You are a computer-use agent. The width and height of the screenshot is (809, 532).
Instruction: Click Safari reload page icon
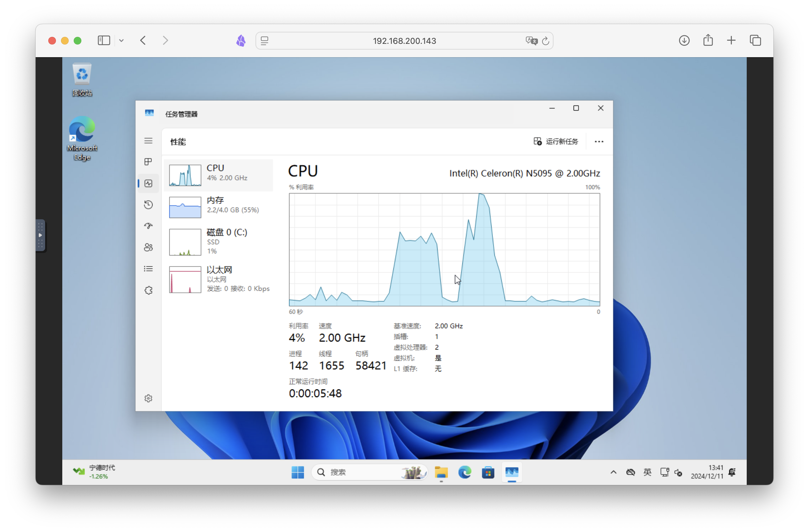pyautogui.click(x=546, y=41)
